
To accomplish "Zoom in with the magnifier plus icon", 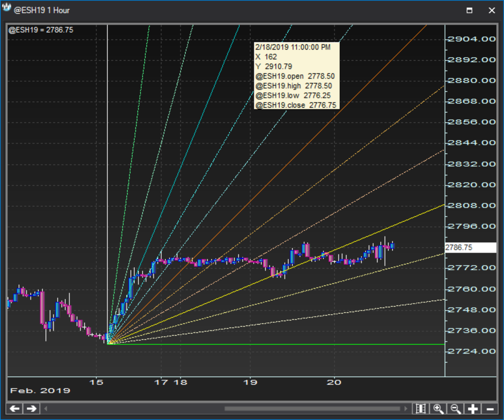I will [439, 409].
